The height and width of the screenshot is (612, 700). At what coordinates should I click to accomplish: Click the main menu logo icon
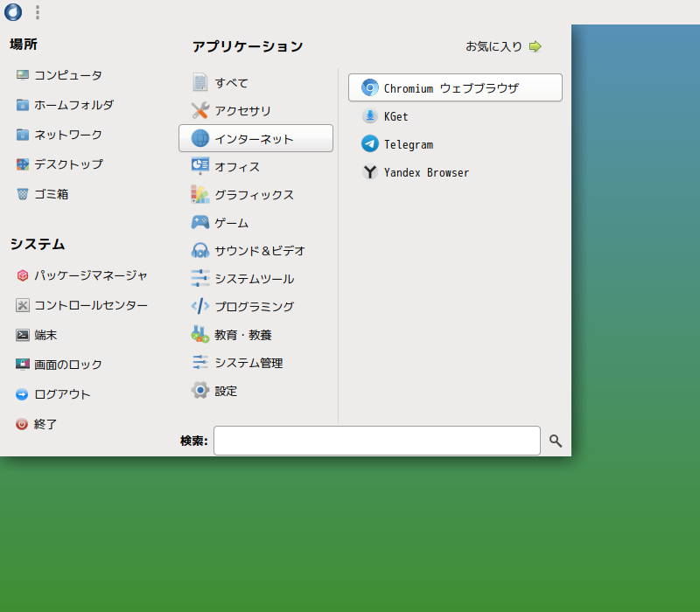coord(13,12)
